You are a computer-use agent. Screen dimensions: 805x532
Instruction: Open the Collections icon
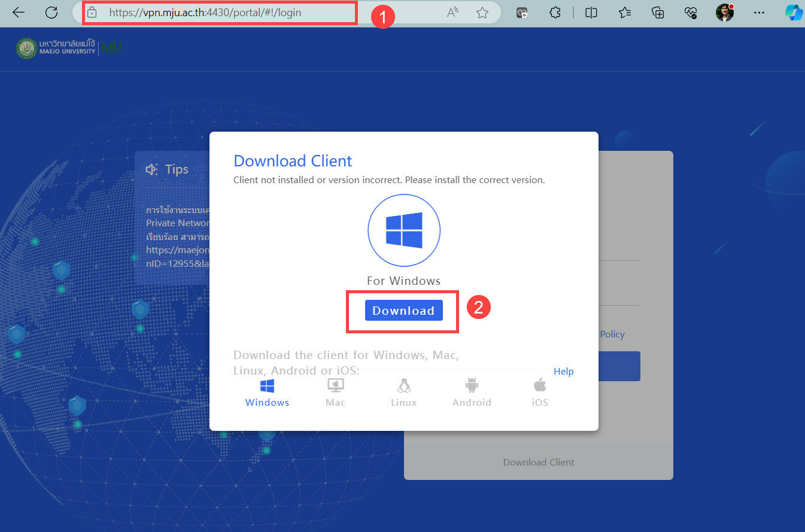658,13
